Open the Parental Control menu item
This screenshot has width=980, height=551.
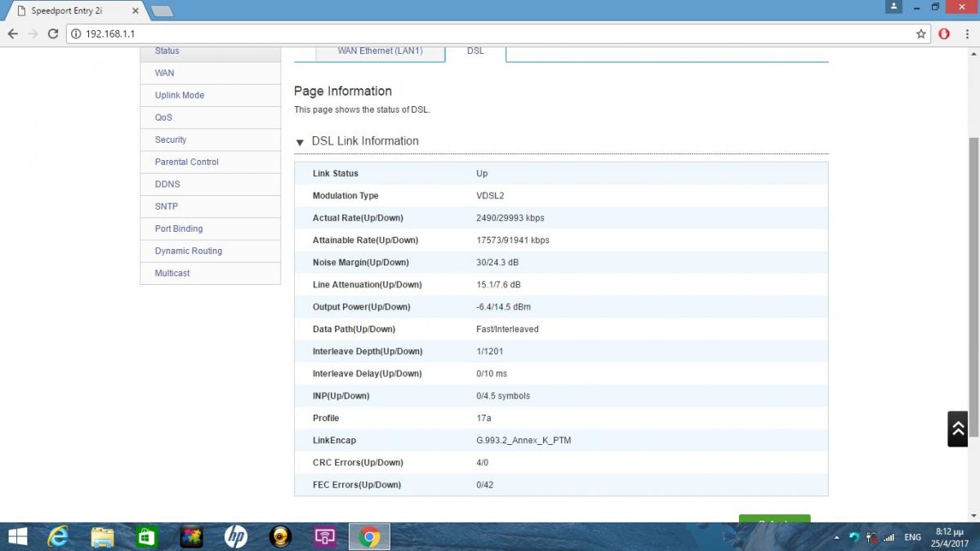pyautogui.click(x=187, y=162)
